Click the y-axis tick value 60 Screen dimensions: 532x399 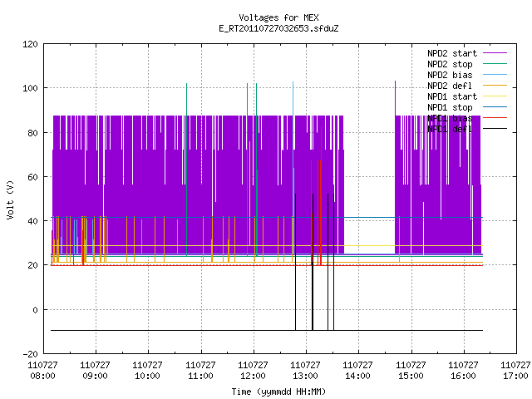(x=33, y=177)
